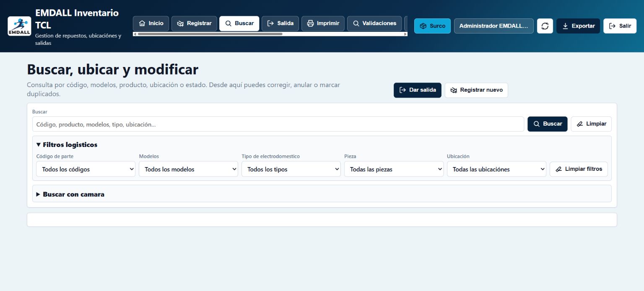Viewport: 644px width, 291px height.
Task: Export data with the Exportar button
Action: 578,26
